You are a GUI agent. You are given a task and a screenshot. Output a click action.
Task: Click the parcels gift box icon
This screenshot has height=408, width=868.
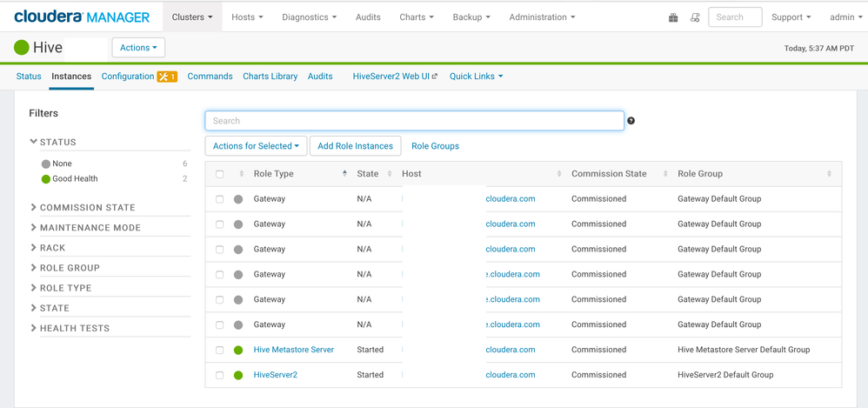[673, 17]
